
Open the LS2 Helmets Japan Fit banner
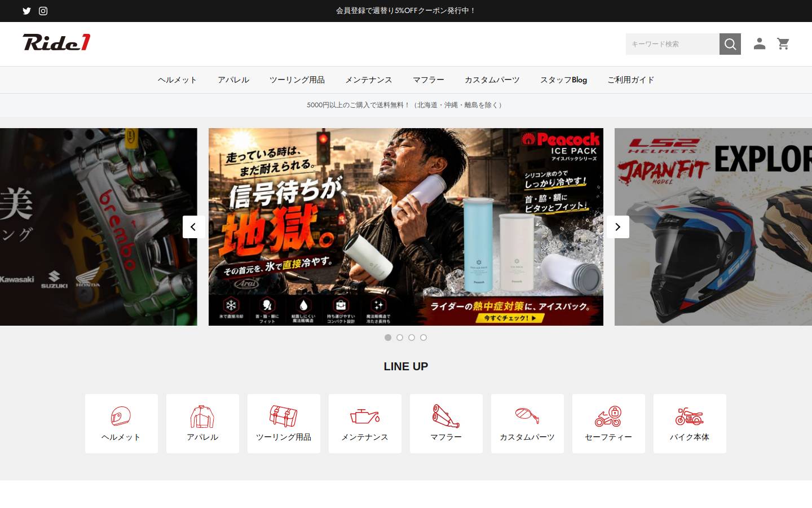713,227
